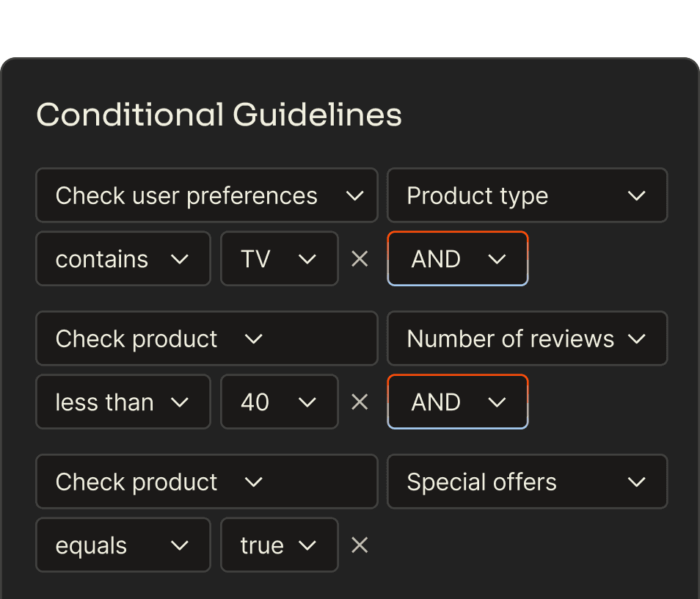Image resolution: width=700 pixels, height=599 pixels.
Task: Open Check product dropdown in third condition
Action: [x=207, y=482]
